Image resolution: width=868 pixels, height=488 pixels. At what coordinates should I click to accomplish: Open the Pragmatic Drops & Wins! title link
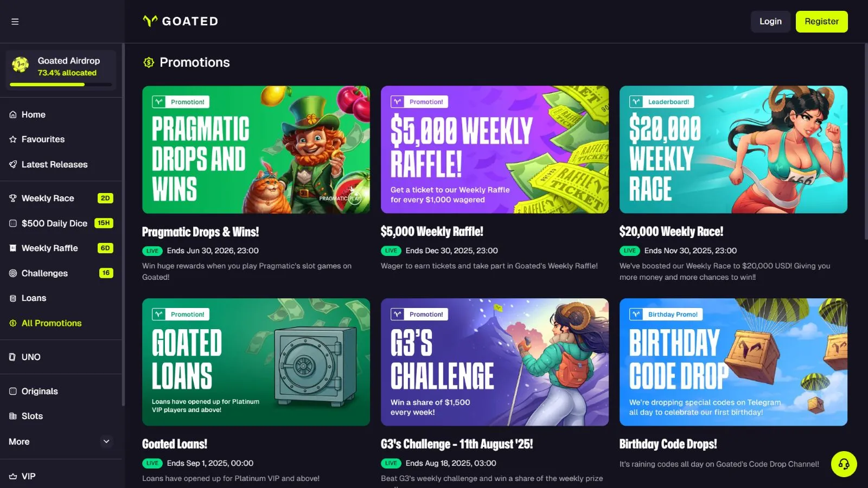pyautogui.click(x=200, y=232)
